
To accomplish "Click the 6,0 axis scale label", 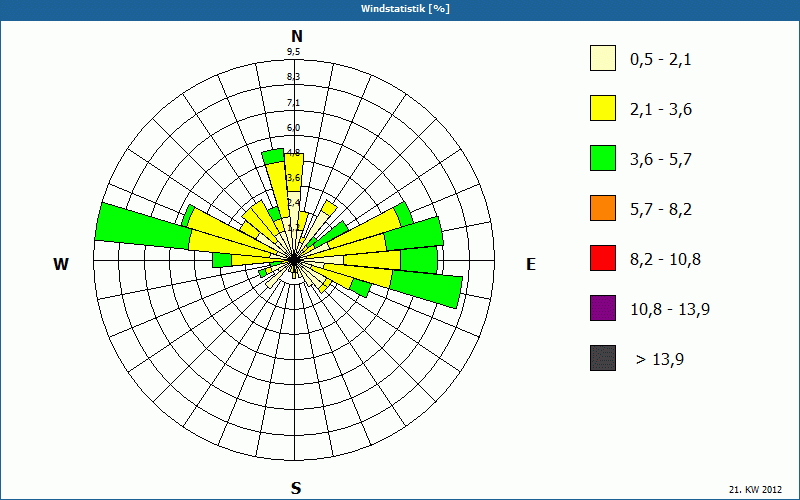I will 293,128.
